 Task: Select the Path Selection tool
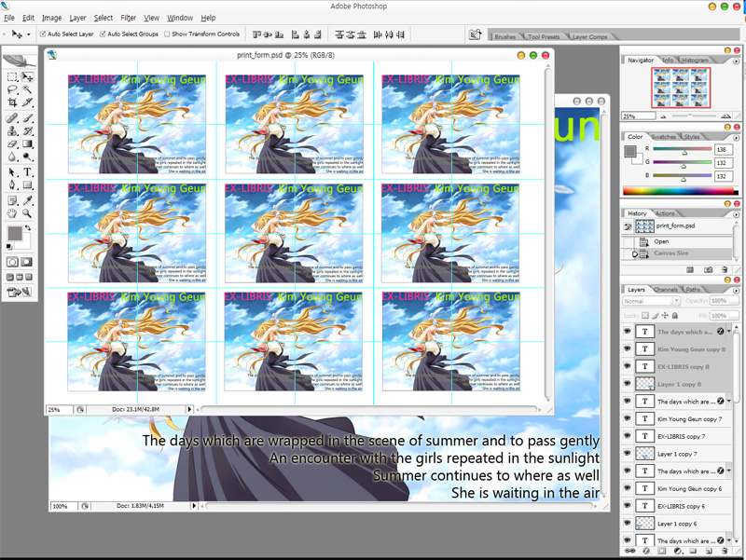[x=12, y=172]
